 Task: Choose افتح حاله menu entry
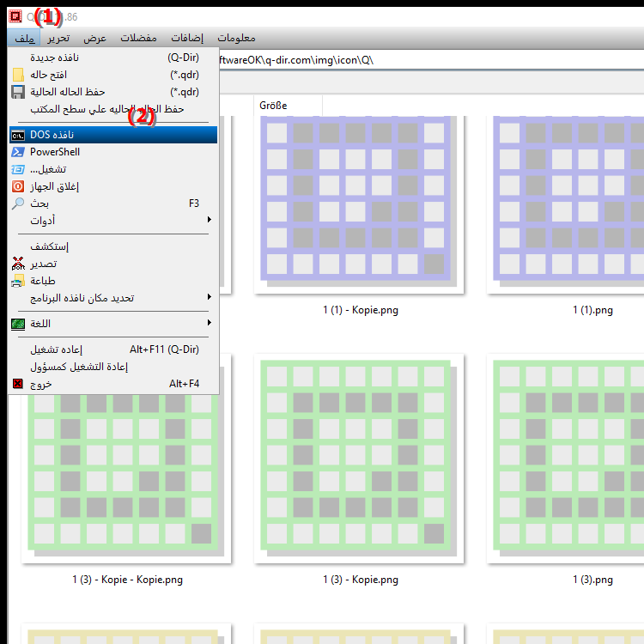click(x=113, y=75)
